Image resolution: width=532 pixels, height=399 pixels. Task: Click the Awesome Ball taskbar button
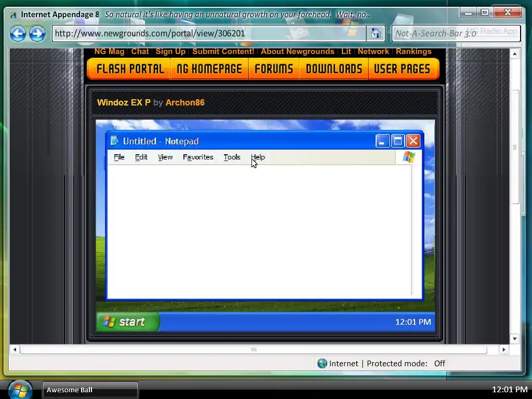tap(90, 390)
